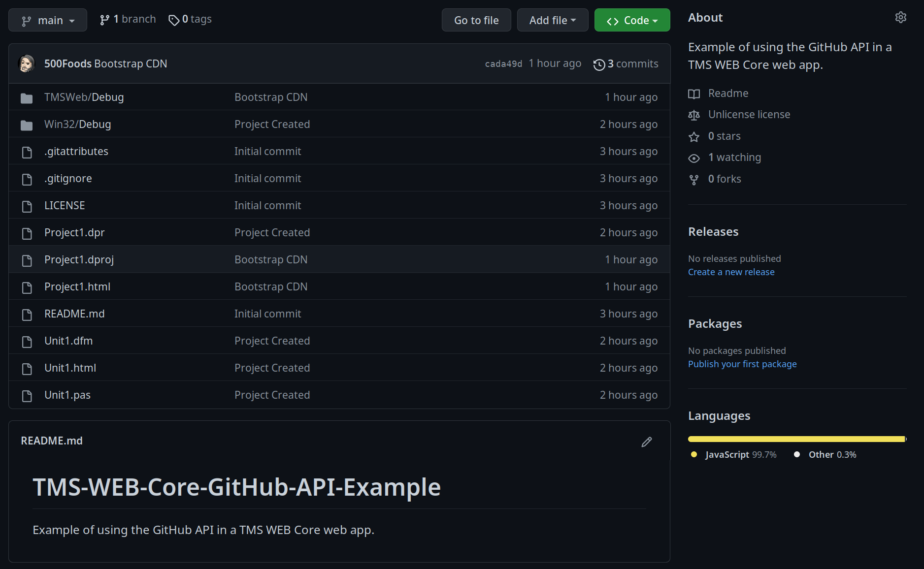The height and width of the screenshot is (569, 924).
Task: Open Project Created commit message on Unit1.pas row
Action: coord(272,395)
